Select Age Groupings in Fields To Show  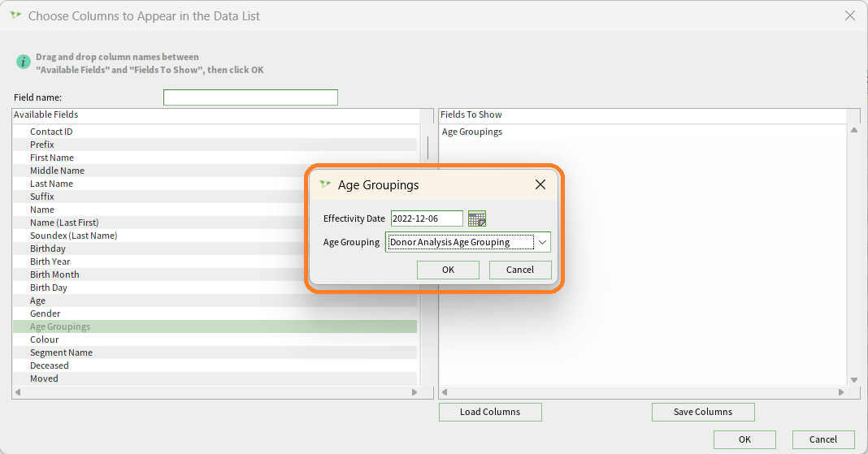tap(472, 132)
